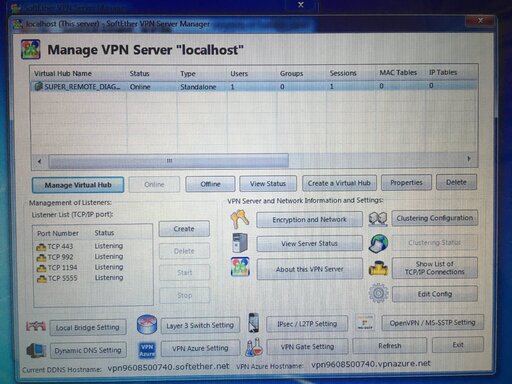Open the hub Properties
The height and width of the screenshot is (384, 512).
point(406,183)
